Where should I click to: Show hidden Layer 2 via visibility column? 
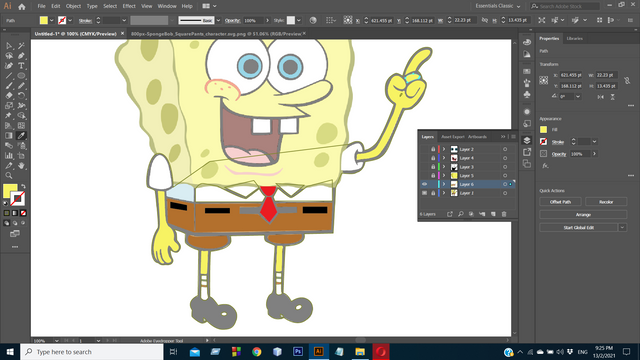click(424, 149)
